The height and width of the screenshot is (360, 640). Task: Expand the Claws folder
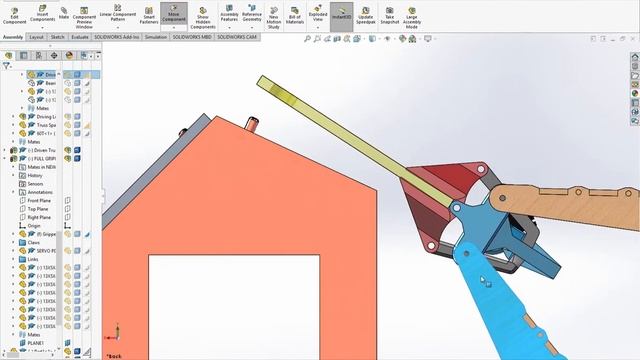pyautogui.click(x=13, y=242)
